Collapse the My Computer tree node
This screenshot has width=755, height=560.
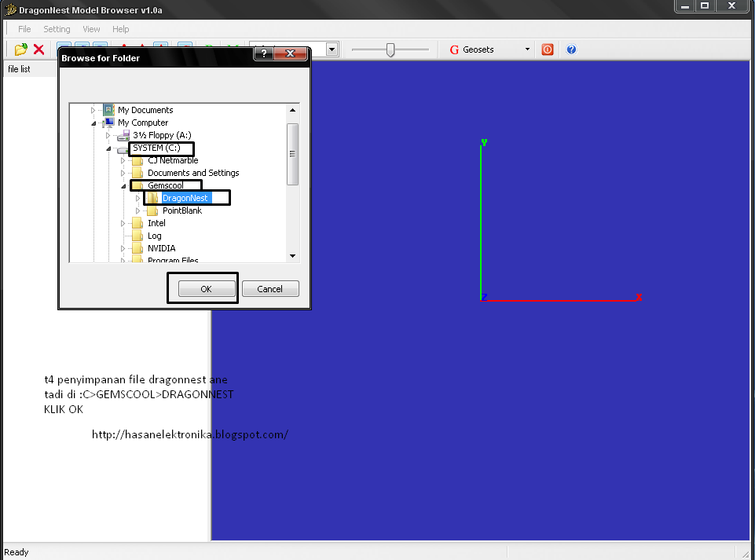[x=94, y=123]
